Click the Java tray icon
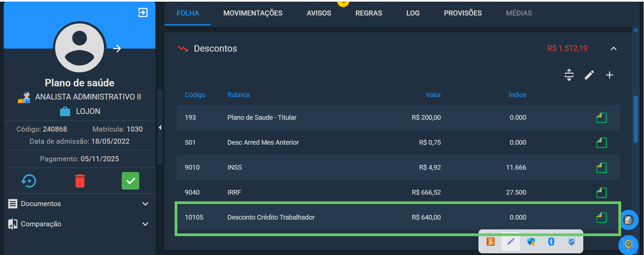 pyautogui.click(x=491, y=242)
